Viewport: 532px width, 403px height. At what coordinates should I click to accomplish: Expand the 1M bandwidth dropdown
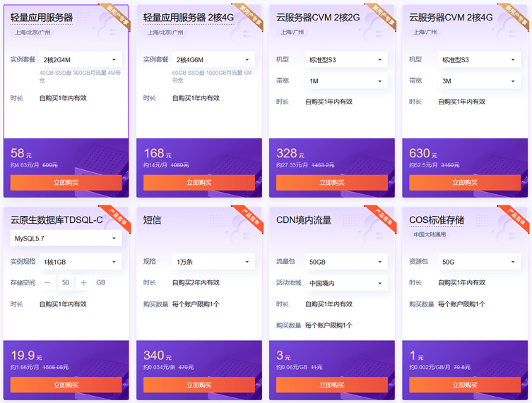coord(346,81)
